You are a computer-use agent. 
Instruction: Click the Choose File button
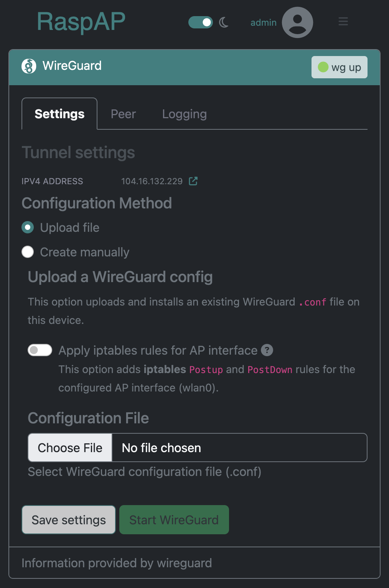pos(70,448)
